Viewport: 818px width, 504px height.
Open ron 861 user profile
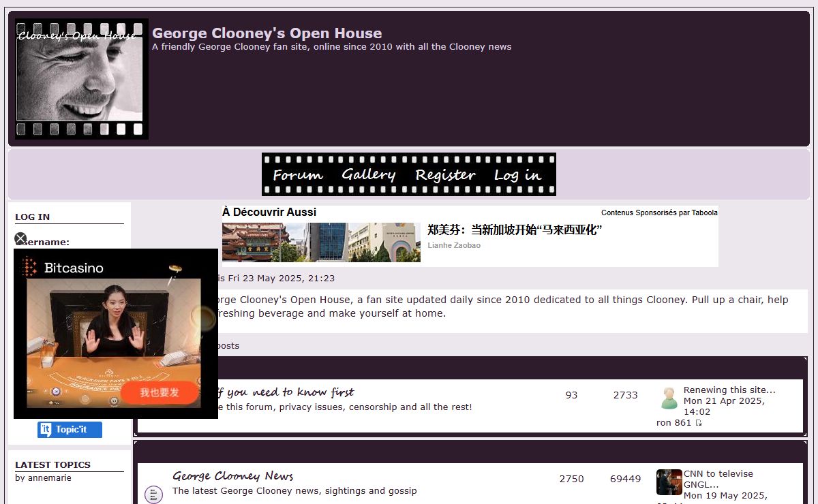coord(673,423)
